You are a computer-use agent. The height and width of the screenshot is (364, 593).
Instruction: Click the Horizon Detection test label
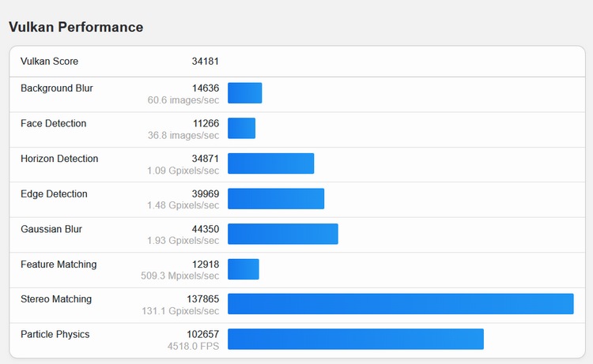point(59,159)
